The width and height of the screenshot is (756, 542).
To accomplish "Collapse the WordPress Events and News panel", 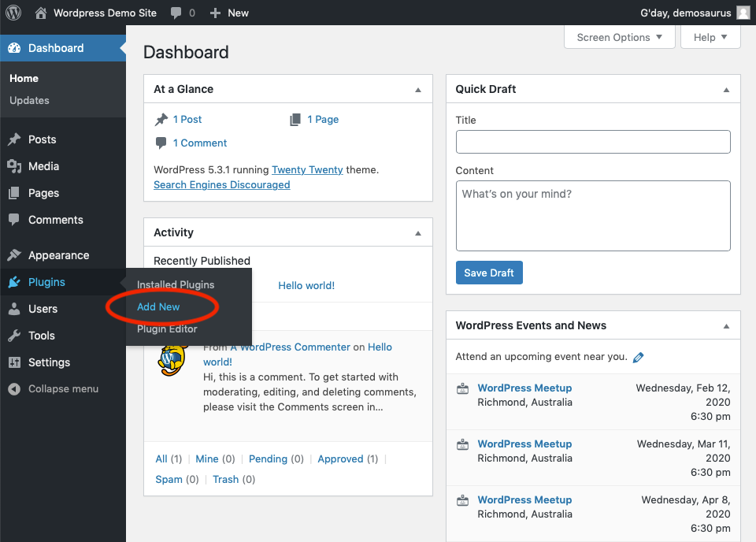I will [726, 326].
